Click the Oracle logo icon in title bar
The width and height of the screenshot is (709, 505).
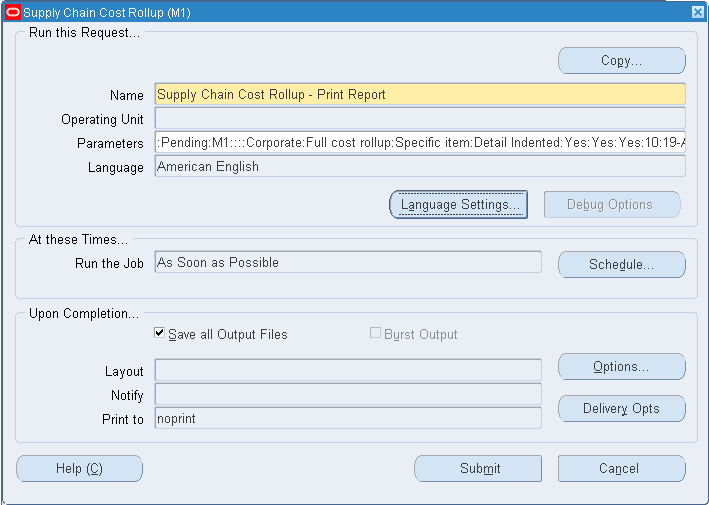[x=13, y=12]
